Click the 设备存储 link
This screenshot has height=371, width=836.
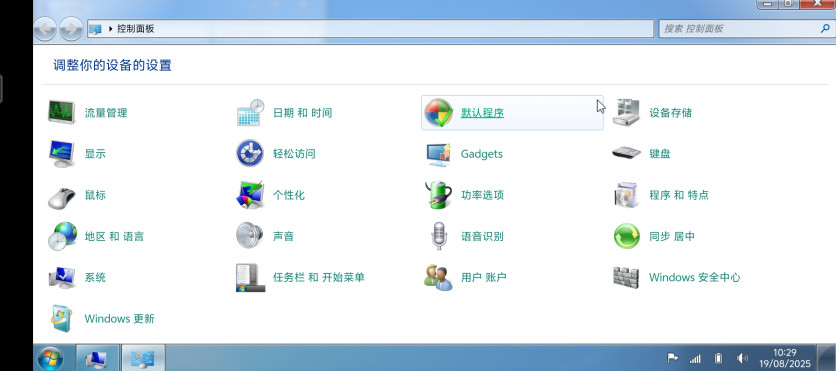[670, 113]
